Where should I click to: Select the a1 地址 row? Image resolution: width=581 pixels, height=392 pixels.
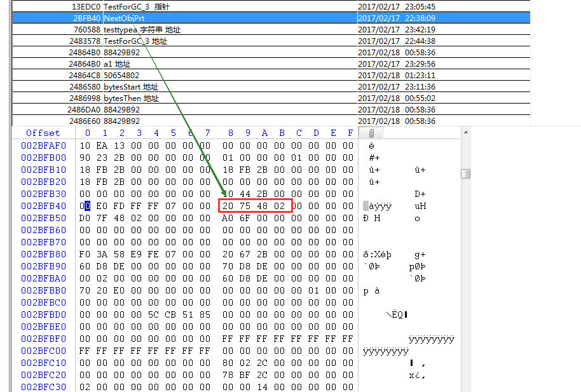(271, 64)
